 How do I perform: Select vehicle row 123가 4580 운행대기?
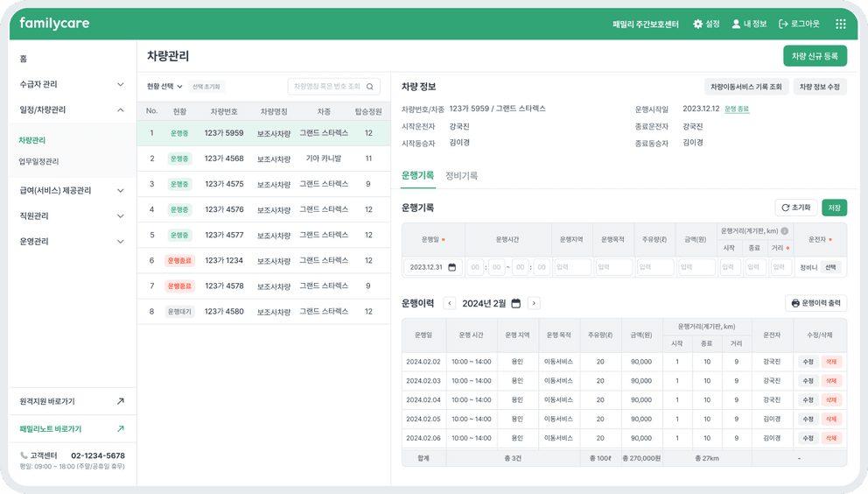[x=264, y=312]
